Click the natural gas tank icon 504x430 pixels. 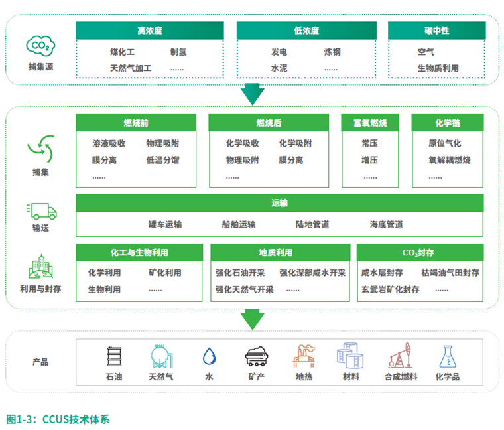pos(160,356)
